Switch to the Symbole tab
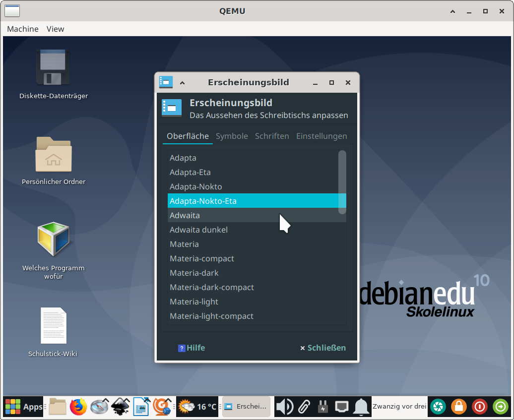Viewport: 514px width, 420px height. pyautogui.click(x=232, y=136)
